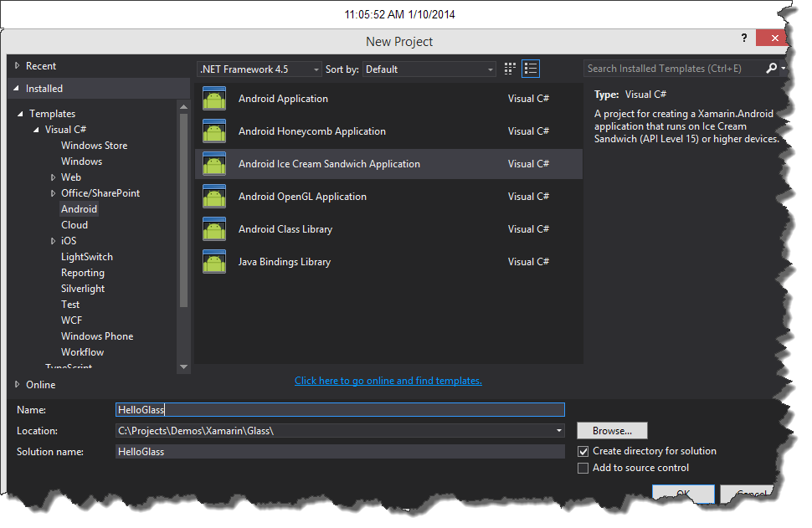Open the .NET Framework 4.5 dropdown
This screenshot has height=528, width=812.
259,69
